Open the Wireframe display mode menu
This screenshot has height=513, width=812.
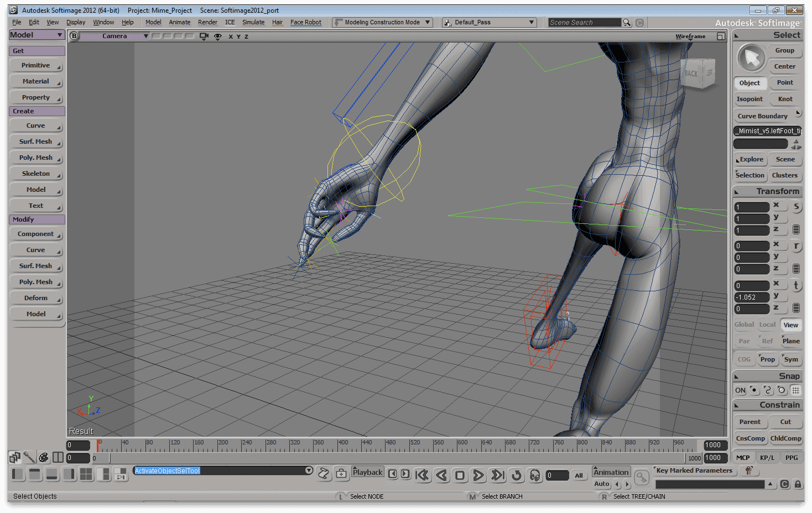coord(690,36)
